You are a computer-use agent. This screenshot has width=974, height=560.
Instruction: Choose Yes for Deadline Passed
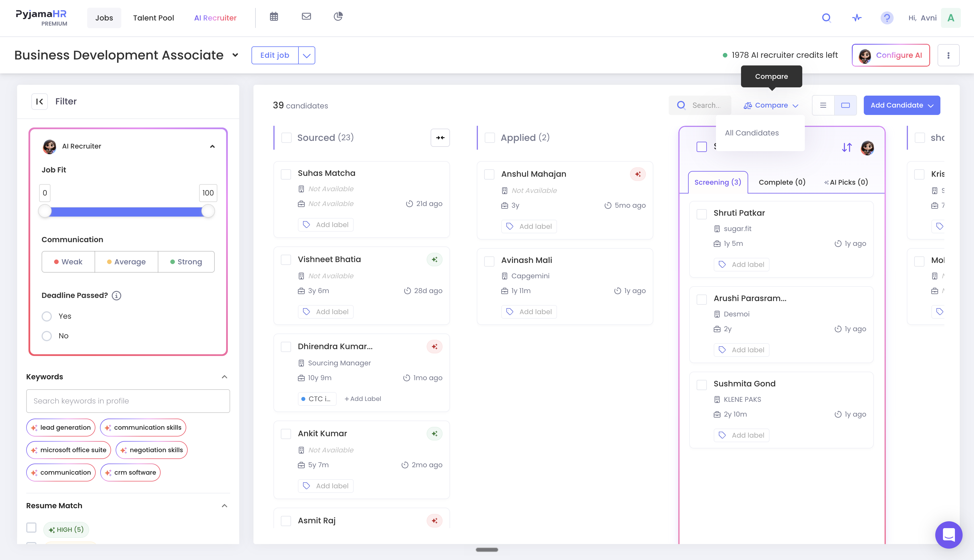(47, 316)
